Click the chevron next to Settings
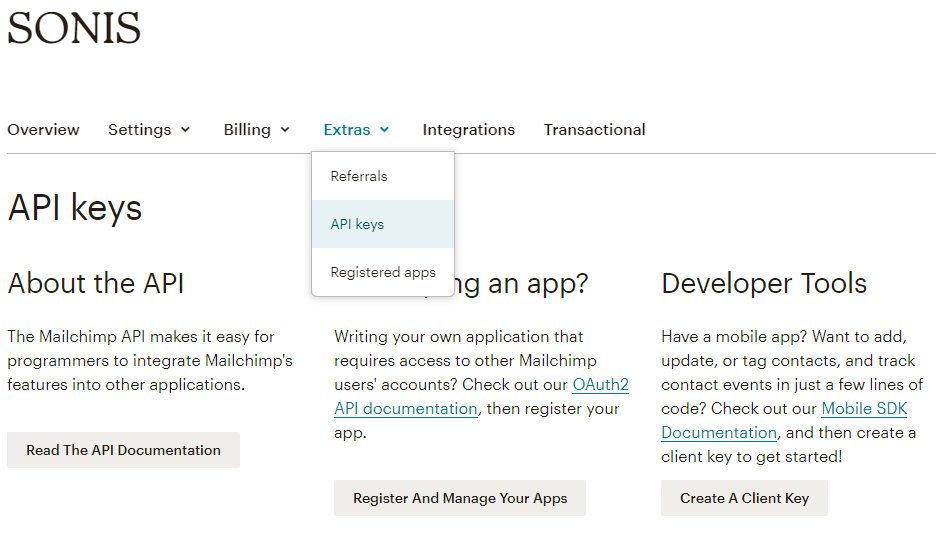The image size is (936, 534). click(x=185, y=129)
